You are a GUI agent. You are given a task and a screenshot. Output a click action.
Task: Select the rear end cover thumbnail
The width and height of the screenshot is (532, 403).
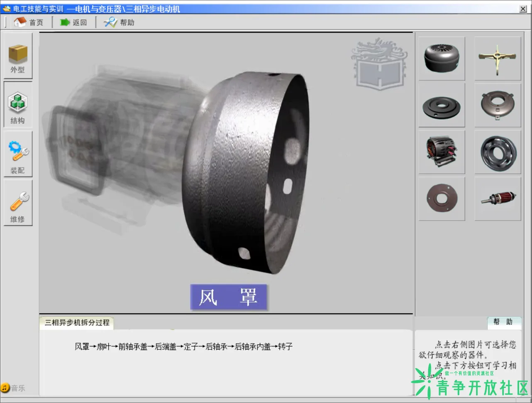[498, 105]
